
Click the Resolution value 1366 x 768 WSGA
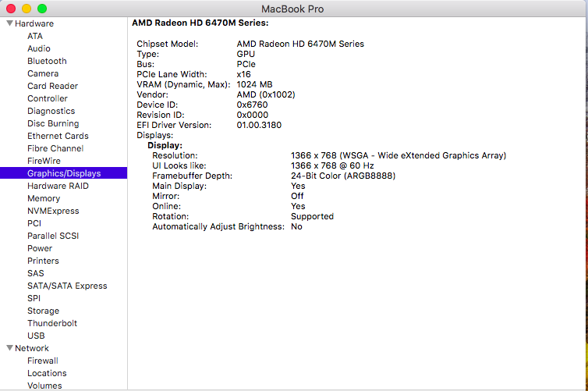click(x=398, y=155)
